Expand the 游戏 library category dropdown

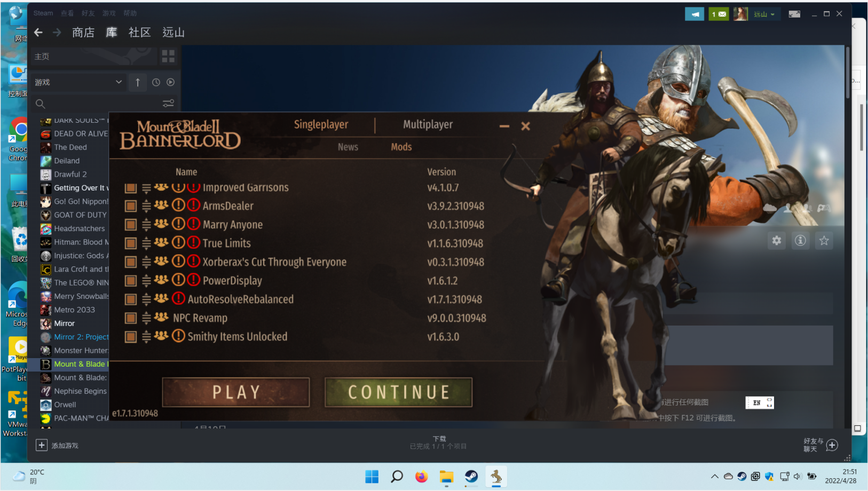pos(78,82)
